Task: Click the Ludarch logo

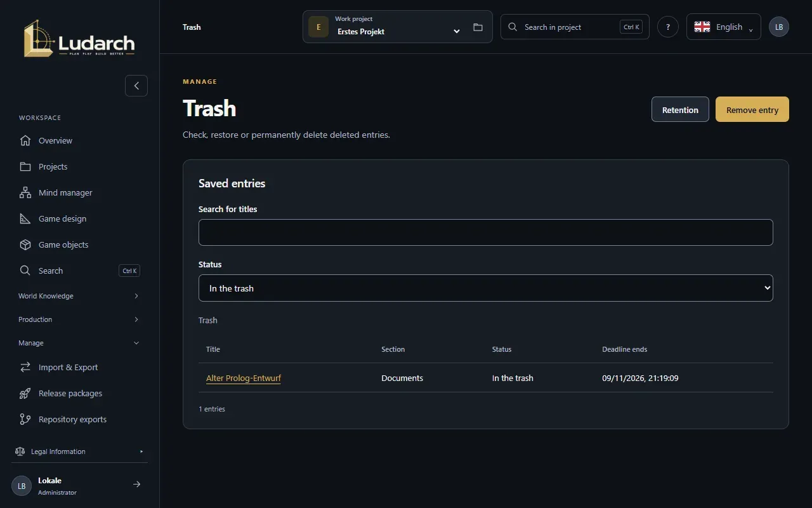Action: pyautogui.click(x=79, y=39)
